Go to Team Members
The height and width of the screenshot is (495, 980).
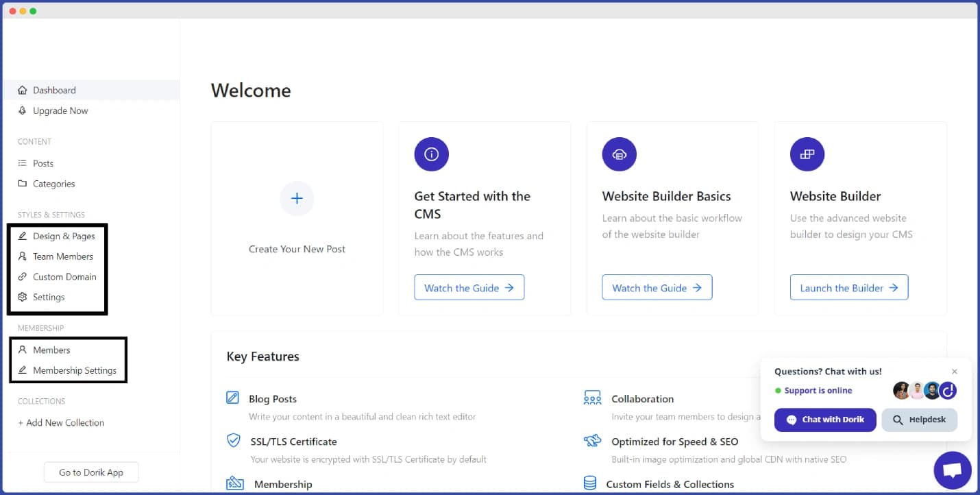click(x=63, y=256)
